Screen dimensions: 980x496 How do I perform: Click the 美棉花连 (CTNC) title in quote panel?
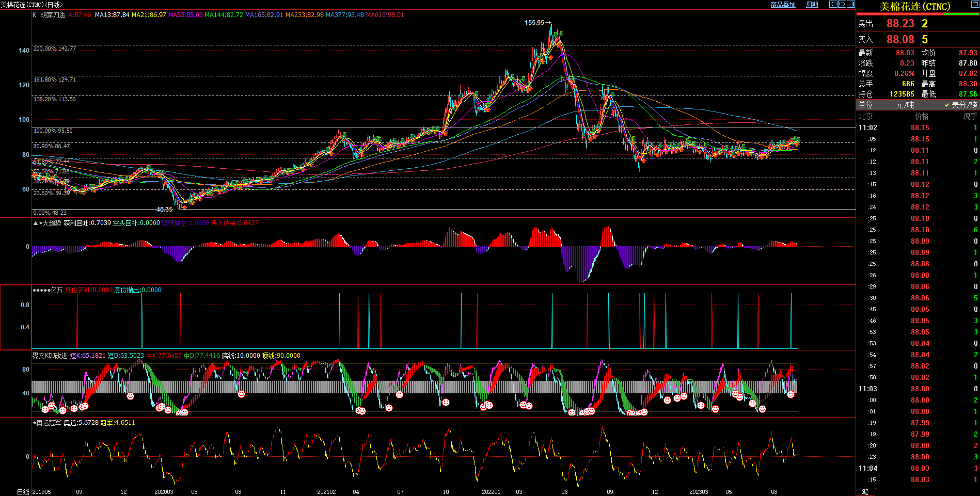[x=915, y=7]
